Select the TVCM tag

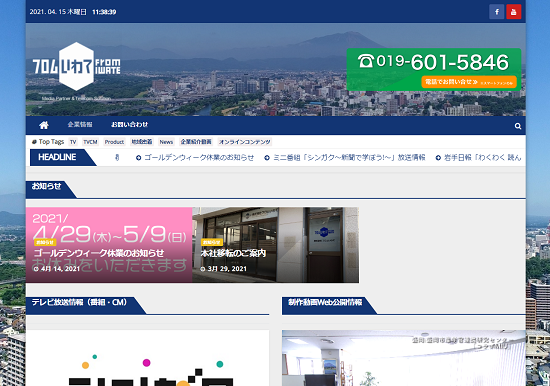pyautogui.click(x=90, y=142)
